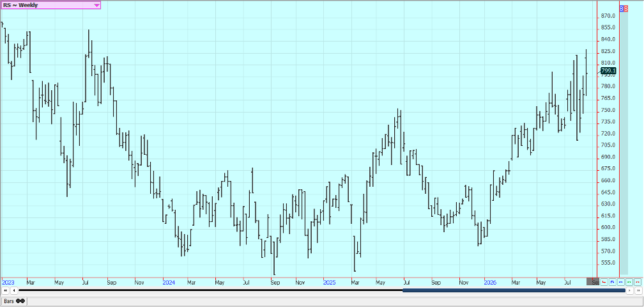Click the red S sell button
Screen dimensions: 644x307
626,8
